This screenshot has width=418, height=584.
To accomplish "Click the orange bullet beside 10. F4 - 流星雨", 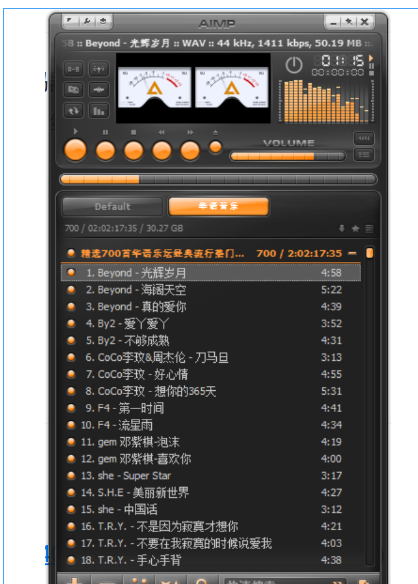I will [71, 425].
